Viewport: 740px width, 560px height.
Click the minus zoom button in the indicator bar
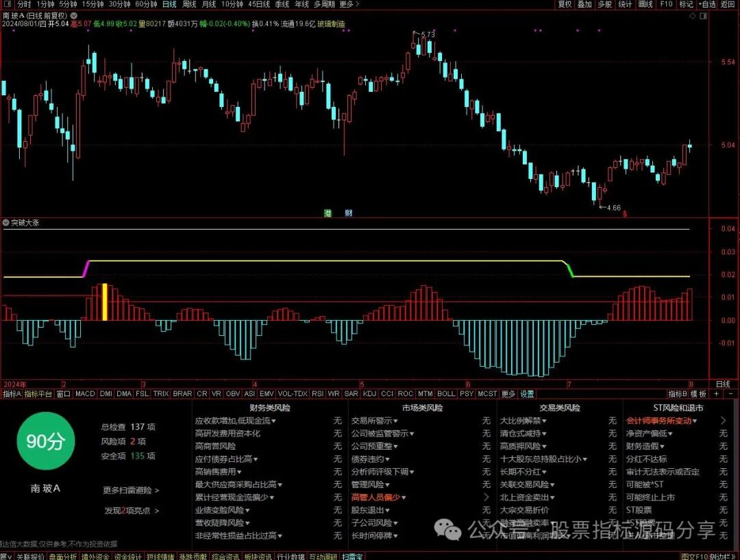(731, 393)
